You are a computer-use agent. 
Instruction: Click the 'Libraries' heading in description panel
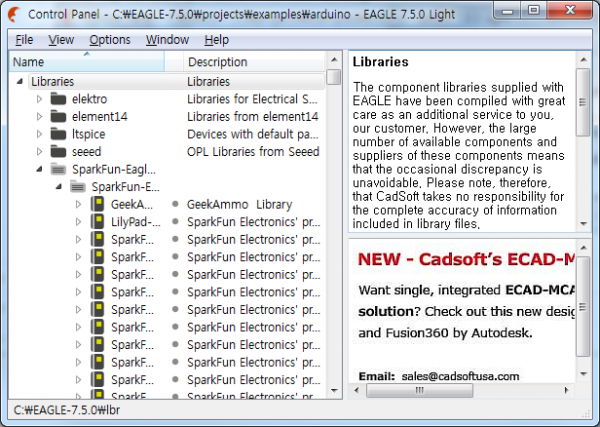(x=380, y=62)
